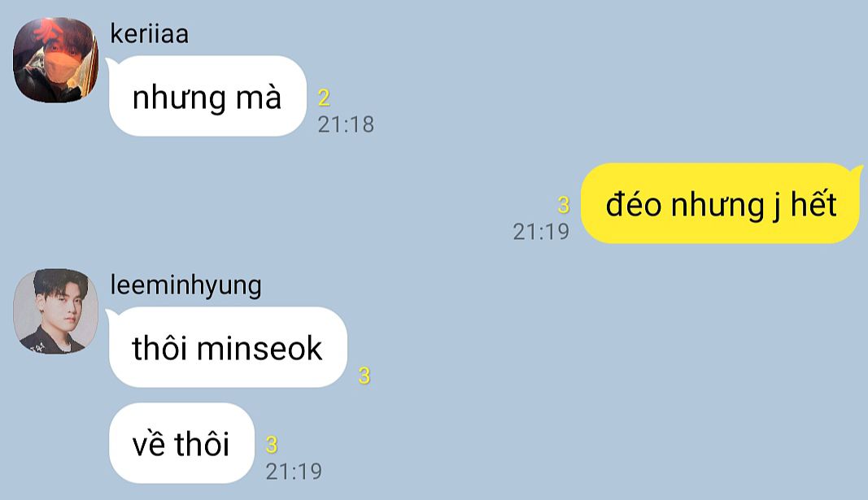Click the word 'mà' in keriiaa's message
868x500 pixels.
(x=259, y=97)
